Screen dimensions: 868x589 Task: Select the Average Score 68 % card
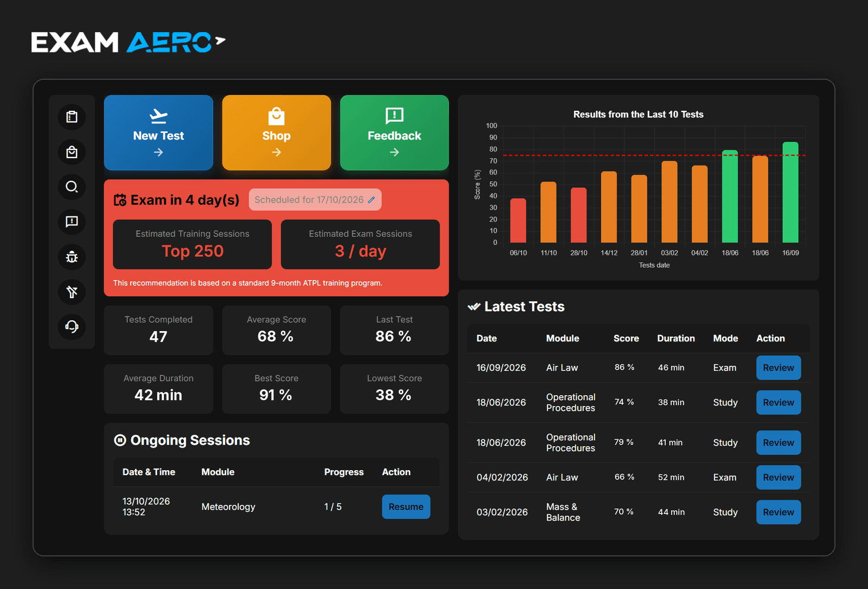pos(277,330)
